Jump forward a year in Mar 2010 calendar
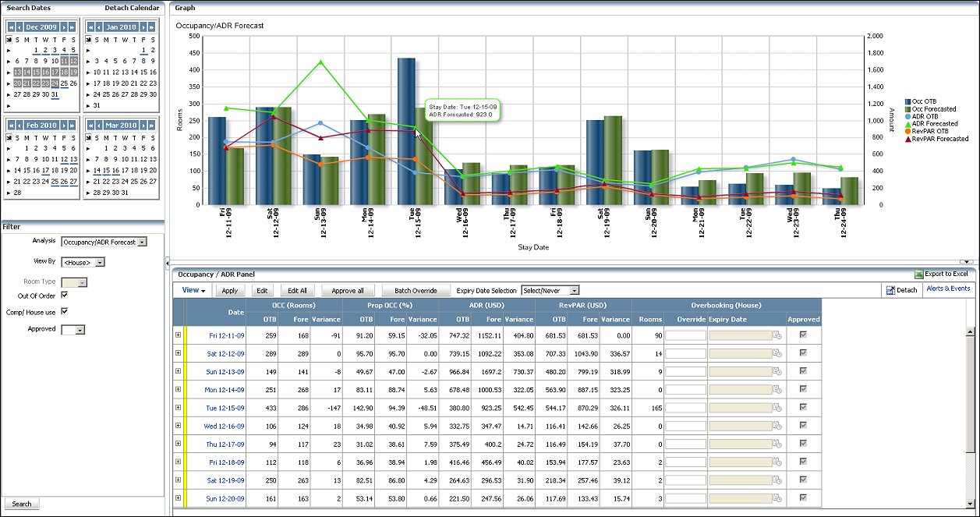The image size is (980, 517). (x=151, y=126)
